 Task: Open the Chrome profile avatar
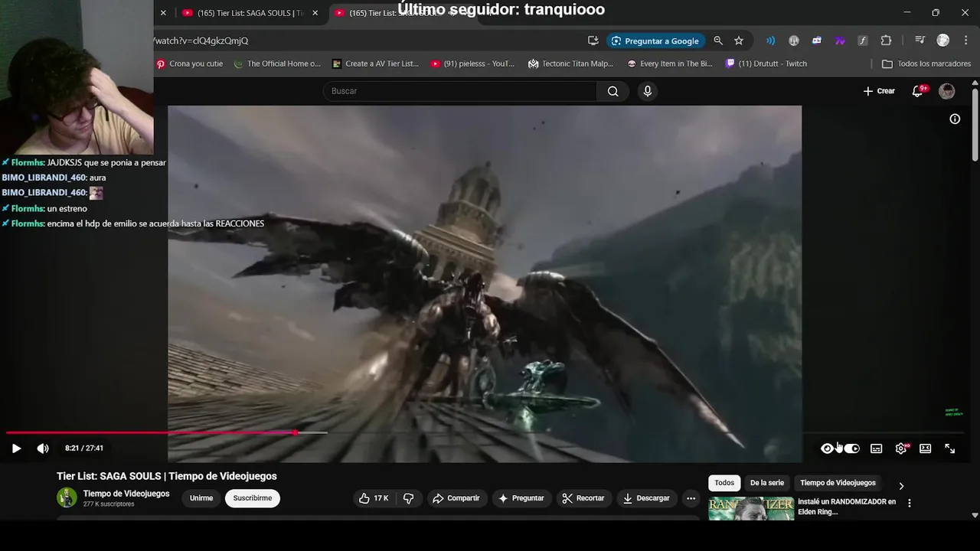click(x=943, y=41)
